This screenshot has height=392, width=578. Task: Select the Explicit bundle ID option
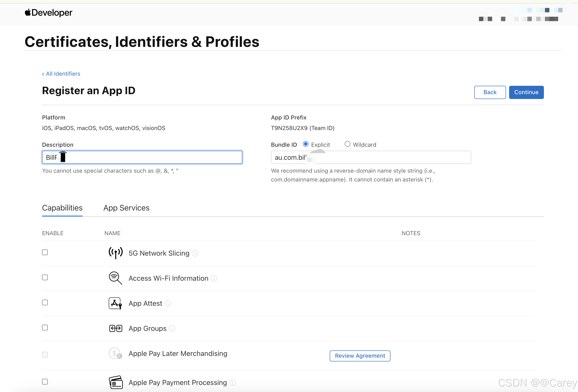(306, 144)
